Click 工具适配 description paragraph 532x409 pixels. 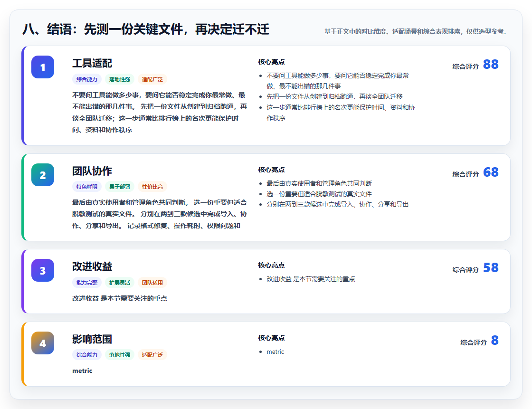160,113
